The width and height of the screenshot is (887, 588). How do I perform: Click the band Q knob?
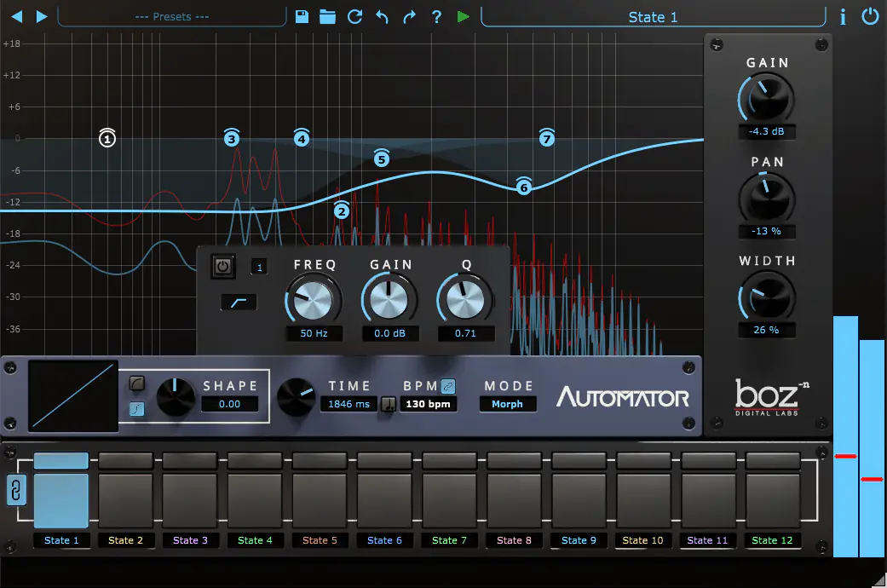465,299
